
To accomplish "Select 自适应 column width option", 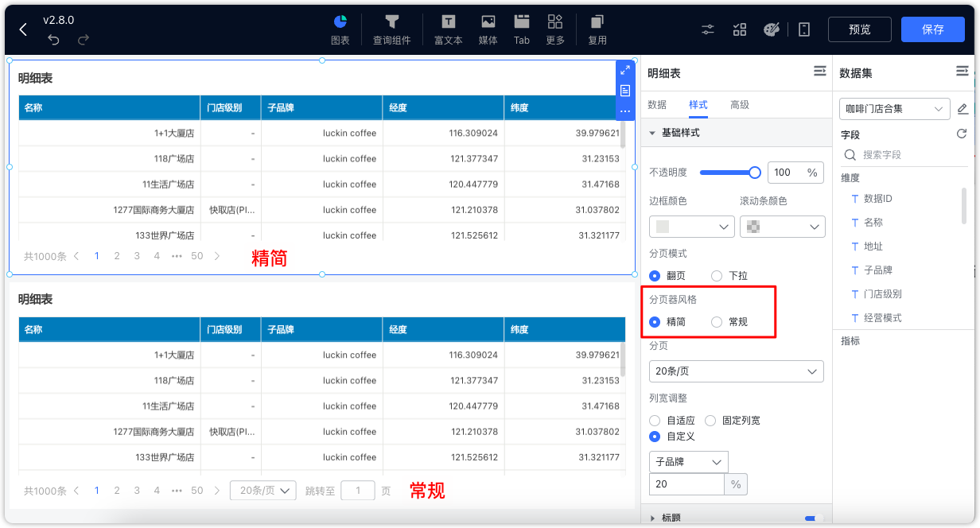I will point(655,420).
